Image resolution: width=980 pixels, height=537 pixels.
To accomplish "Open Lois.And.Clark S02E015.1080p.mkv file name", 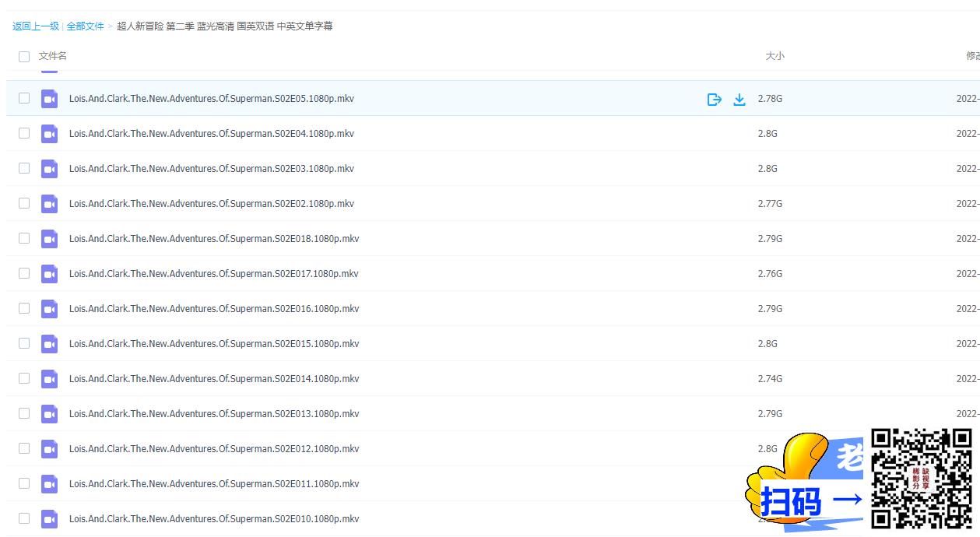I will [x=214, y=344].
